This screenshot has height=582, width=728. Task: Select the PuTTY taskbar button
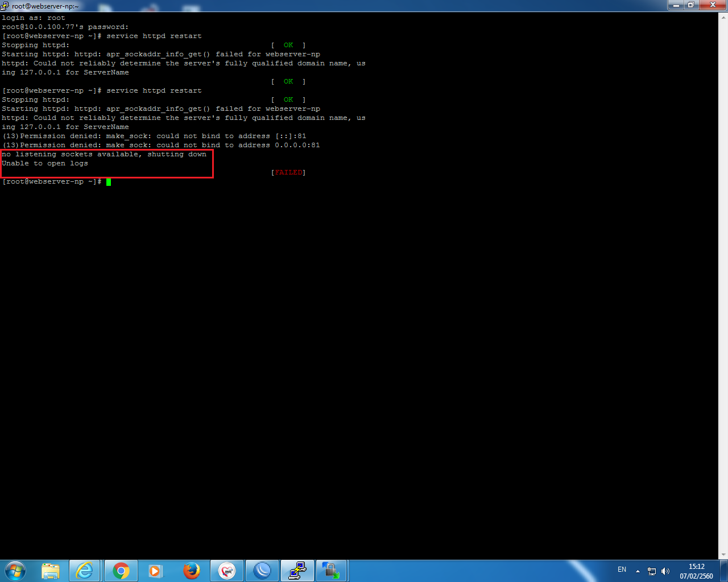pyautogui.click(x=297, y=571)
